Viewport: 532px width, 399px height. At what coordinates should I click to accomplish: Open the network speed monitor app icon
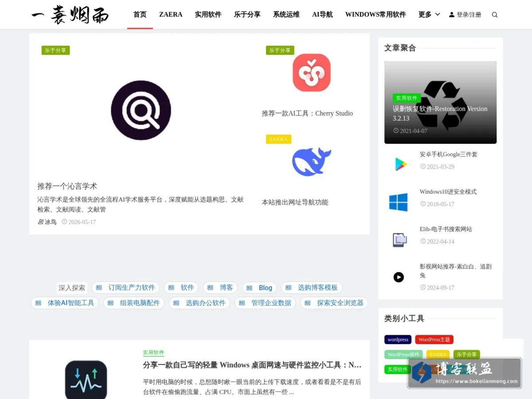(x=86, y=380)
